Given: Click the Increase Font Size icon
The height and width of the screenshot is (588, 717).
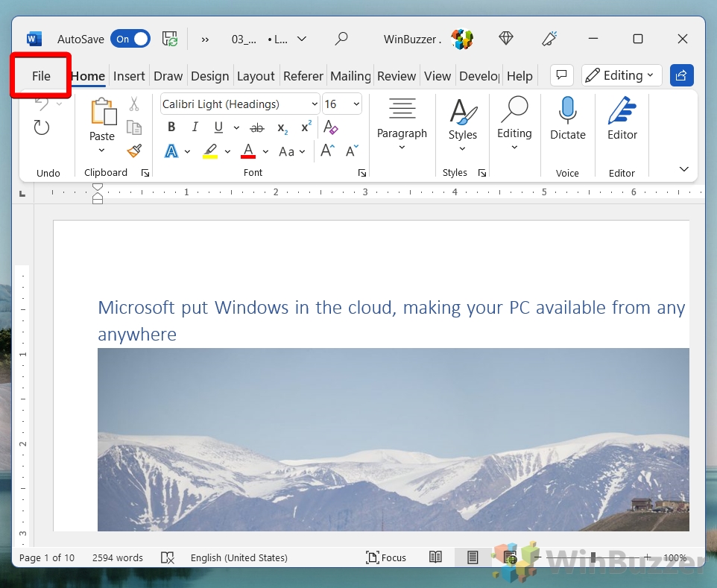Looking at the screenshot, I should [x=327, y=151].
